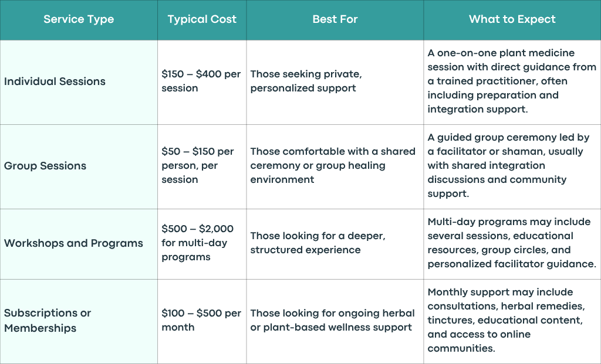Click the Service Type column header
Viewport: 601px width, 364px height.
79,19
